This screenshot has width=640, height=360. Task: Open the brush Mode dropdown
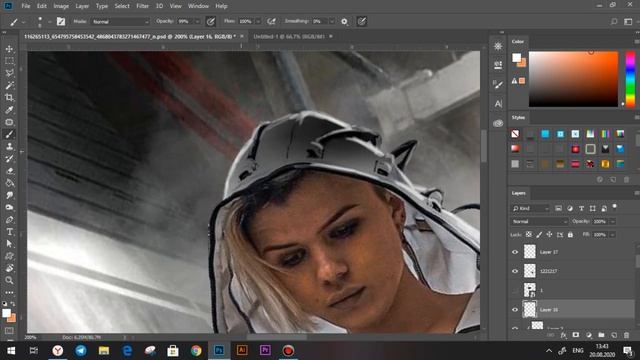(120, 21)
